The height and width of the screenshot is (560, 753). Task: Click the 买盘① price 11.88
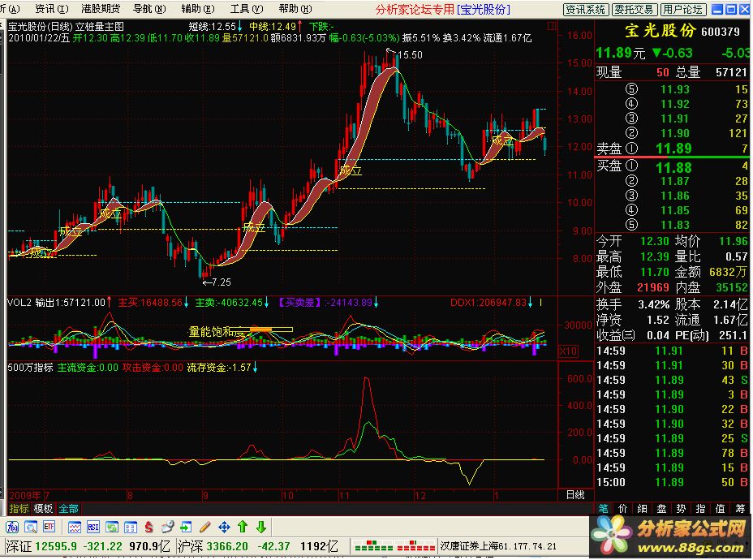673,168
